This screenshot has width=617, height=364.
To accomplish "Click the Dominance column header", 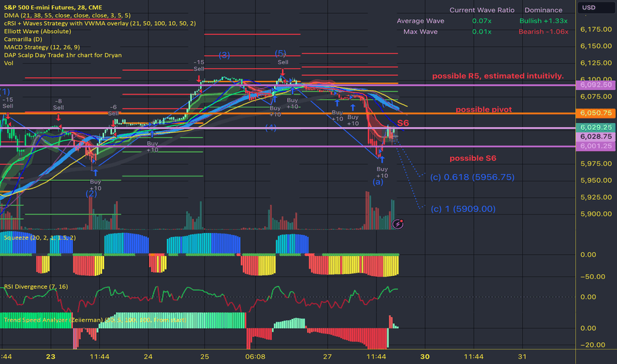I will point(544,10).
